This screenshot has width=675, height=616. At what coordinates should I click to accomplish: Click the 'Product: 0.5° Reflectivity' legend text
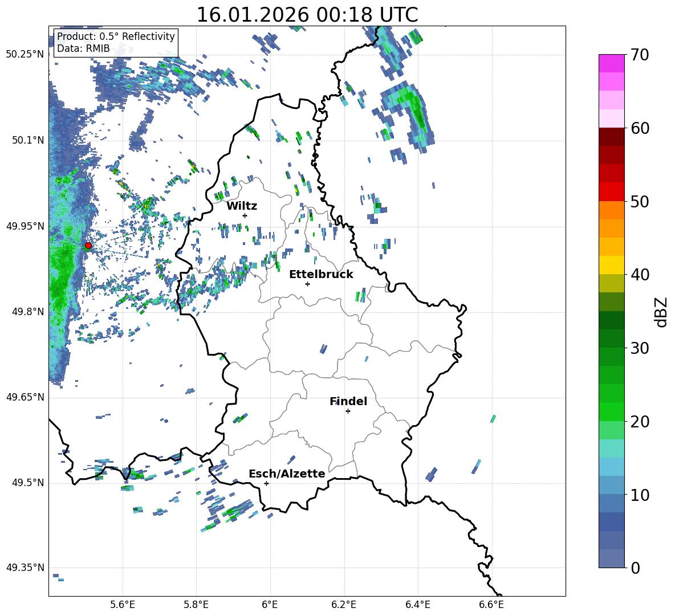tap(116, 36)
